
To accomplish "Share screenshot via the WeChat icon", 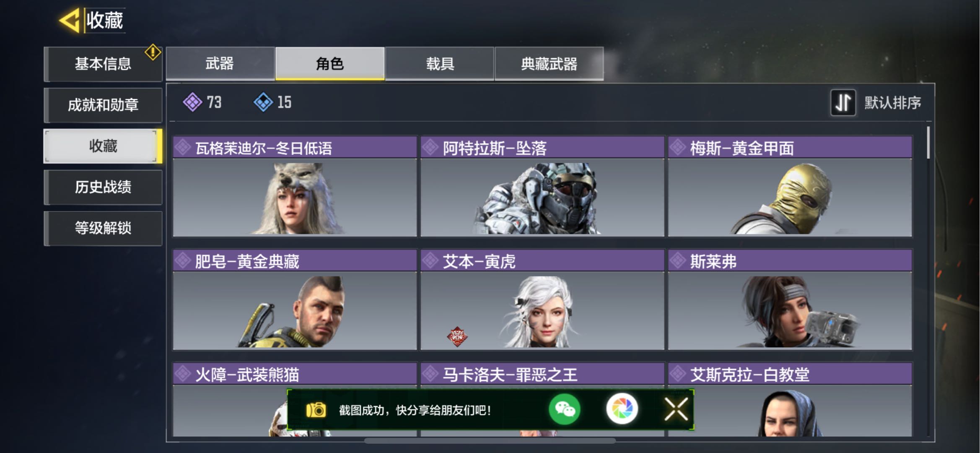I will pyautogui.click(x=564, y=409).
